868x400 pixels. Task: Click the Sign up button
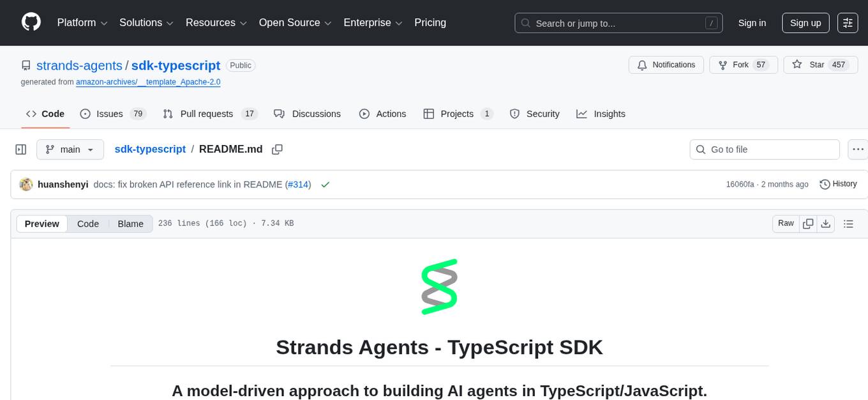(805, 22)
